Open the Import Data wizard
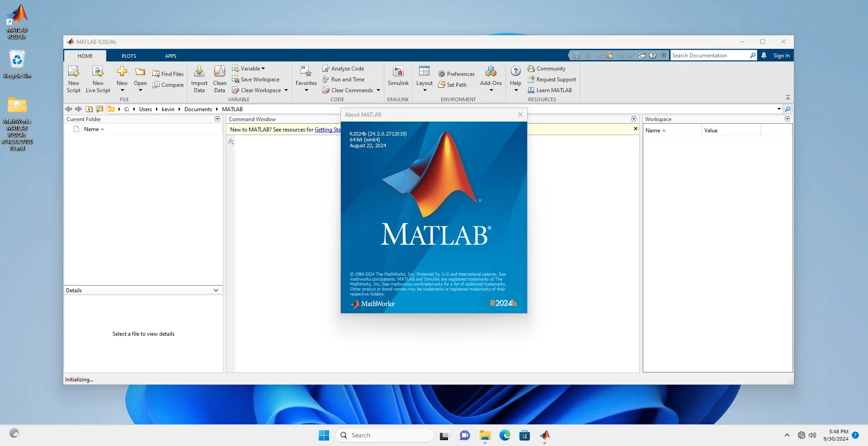 [x=199, y=79]
